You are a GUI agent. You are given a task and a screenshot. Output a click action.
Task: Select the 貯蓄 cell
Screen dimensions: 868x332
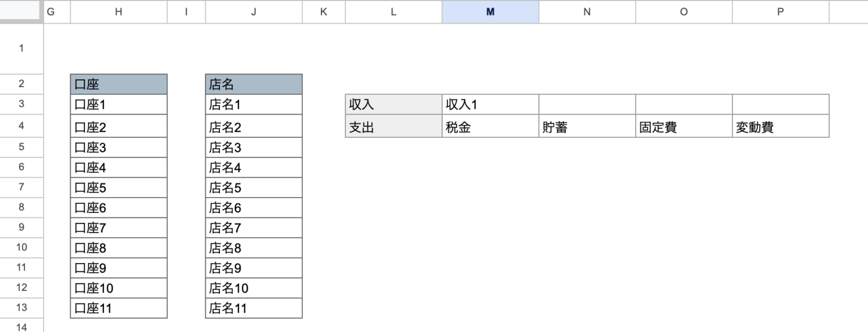(587, 127)
